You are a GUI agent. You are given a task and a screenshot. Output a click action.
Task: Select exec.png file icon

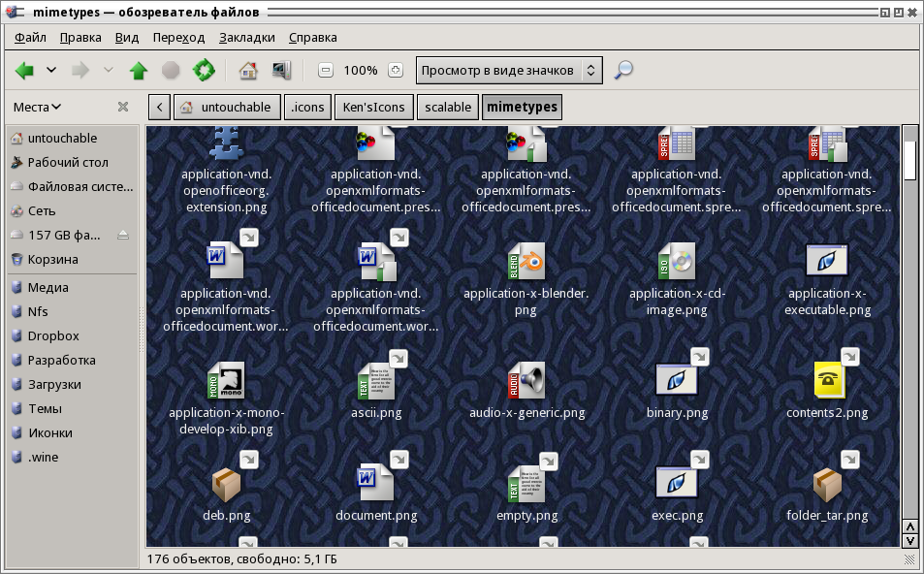click(x=677, y=483)
